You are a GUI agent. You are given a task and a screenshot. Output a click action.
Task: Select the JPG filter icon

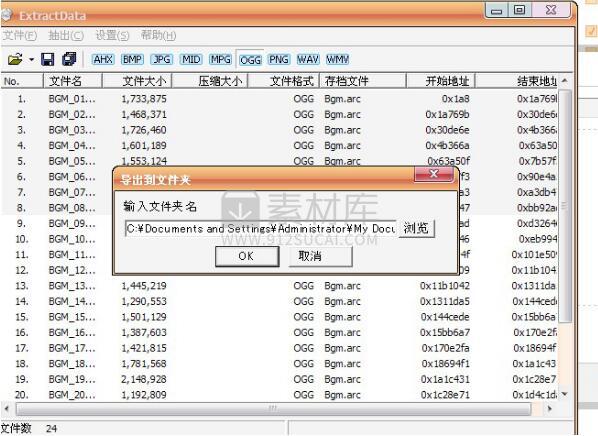(x=162, y=60)
